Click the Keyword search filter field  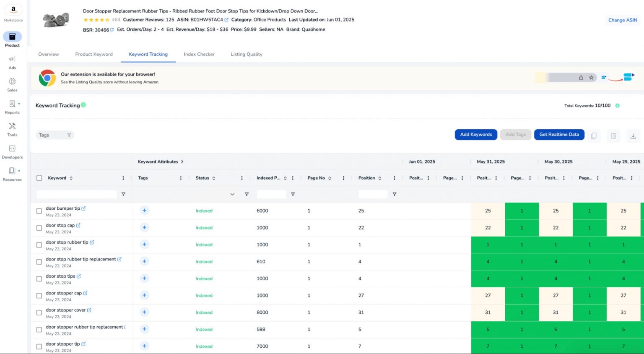pos(76,194)
